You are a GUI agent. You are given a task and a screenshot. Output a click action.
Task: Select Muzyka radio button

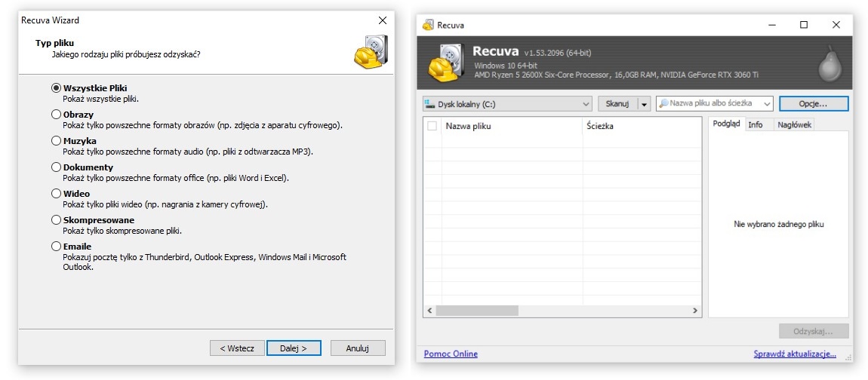pos(56,141)
